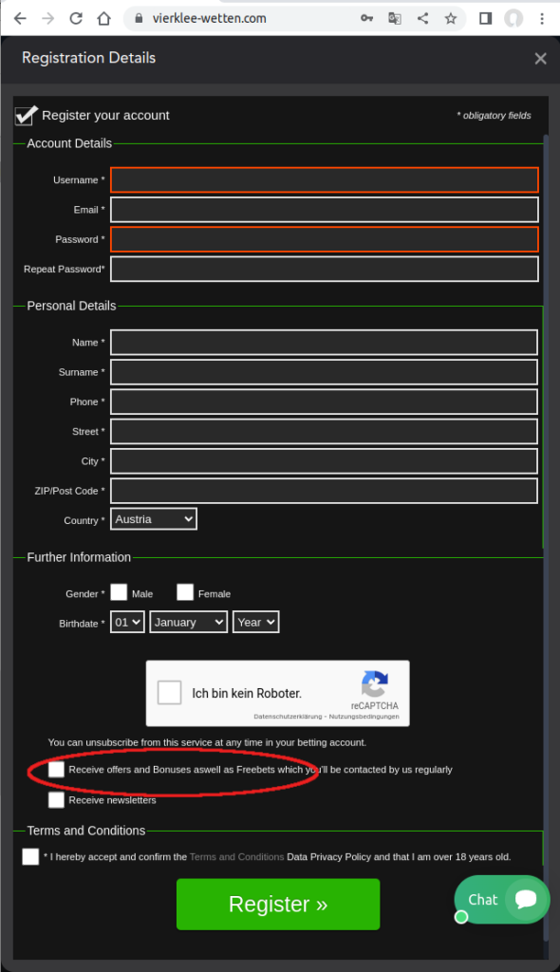Click into the Password field

325,239
